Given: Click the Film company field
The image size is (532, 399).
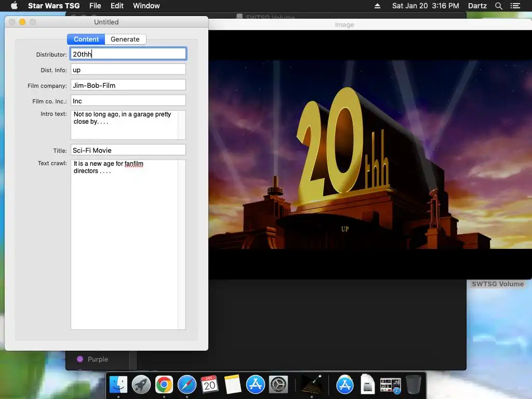Looking at the screenshot, I should pyautogui.click(x=128, y=85).
